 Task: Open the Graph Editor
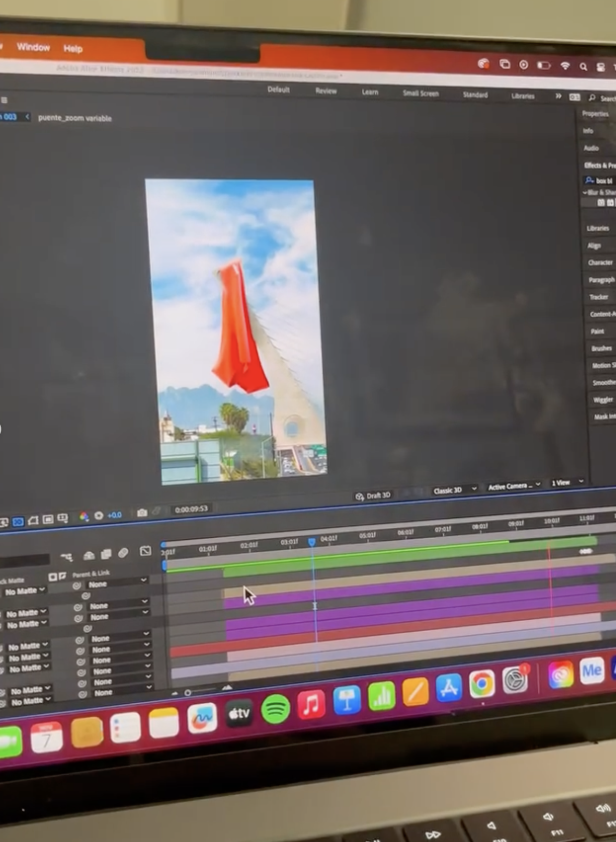145,551
